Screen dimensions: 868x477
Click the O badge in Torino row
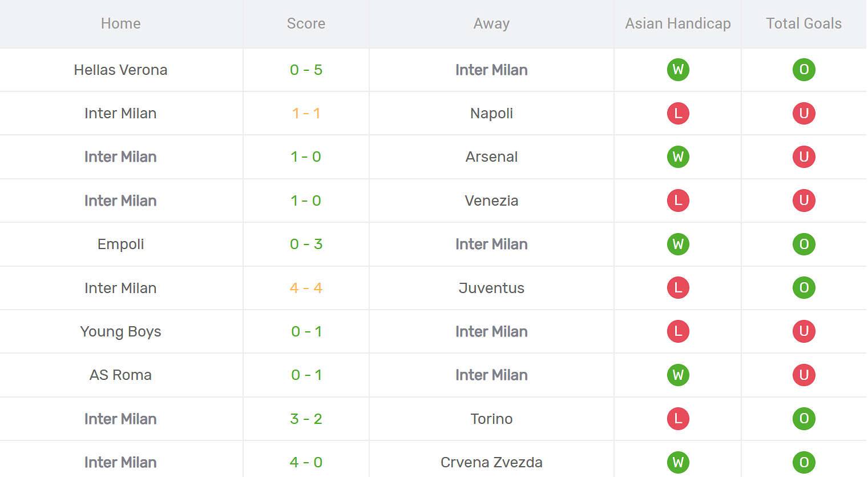804,419
